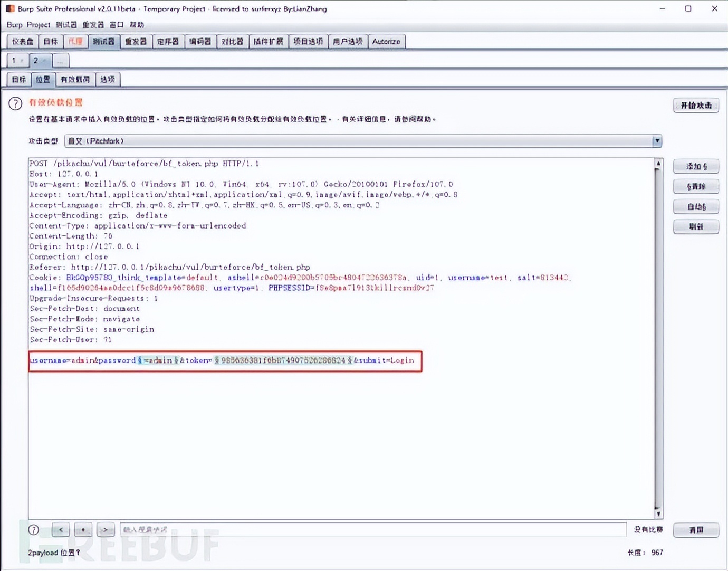Click the help question mark beside 有效负载位置 heading
728x571 pixels.
tap(15, 103)
